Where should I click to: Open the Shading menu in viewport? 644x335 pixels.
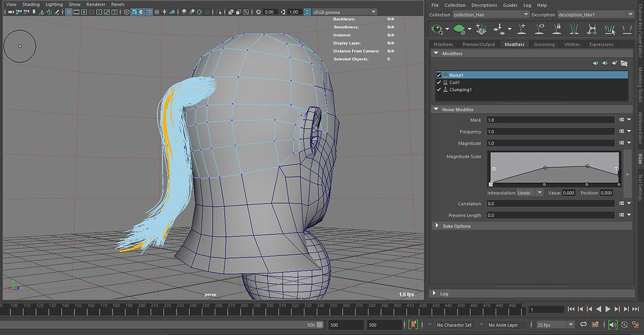coord(31,4)
